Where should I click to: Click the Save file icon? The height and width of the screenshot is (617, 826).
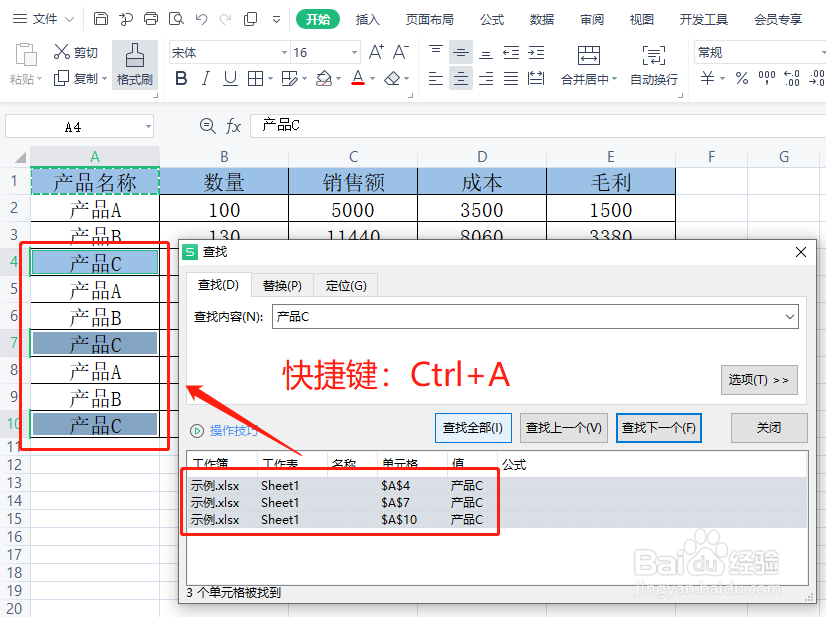[100, 18]
